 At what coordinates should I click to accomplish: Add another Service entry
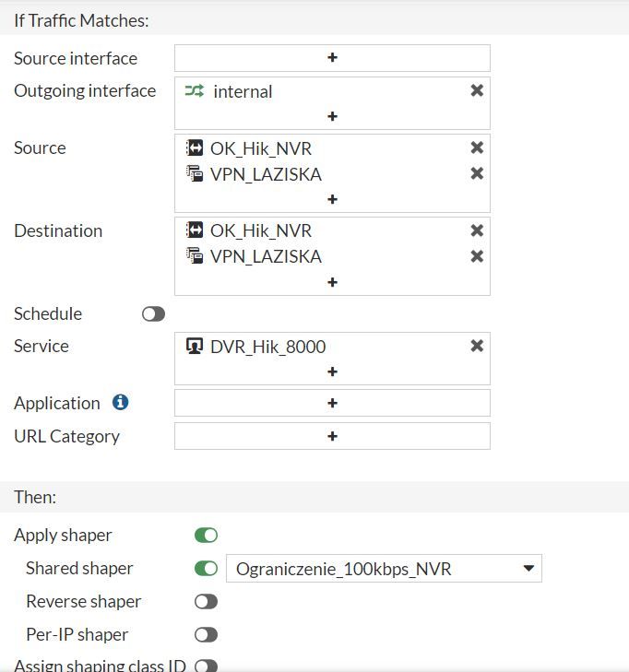pyautogui.click(x=332, y=371)
